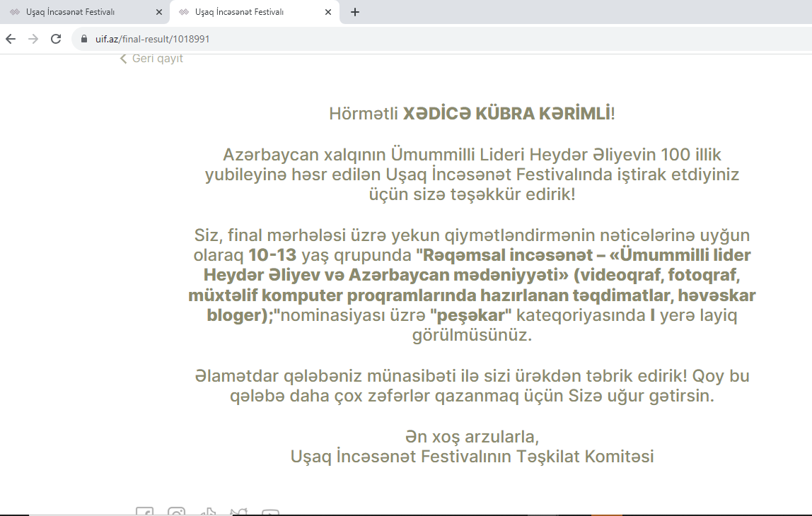Close the first Uşaq İncəsənət Festivalı tab
The width and height of the screenshot is (812, 516).
tap(159, 12)
